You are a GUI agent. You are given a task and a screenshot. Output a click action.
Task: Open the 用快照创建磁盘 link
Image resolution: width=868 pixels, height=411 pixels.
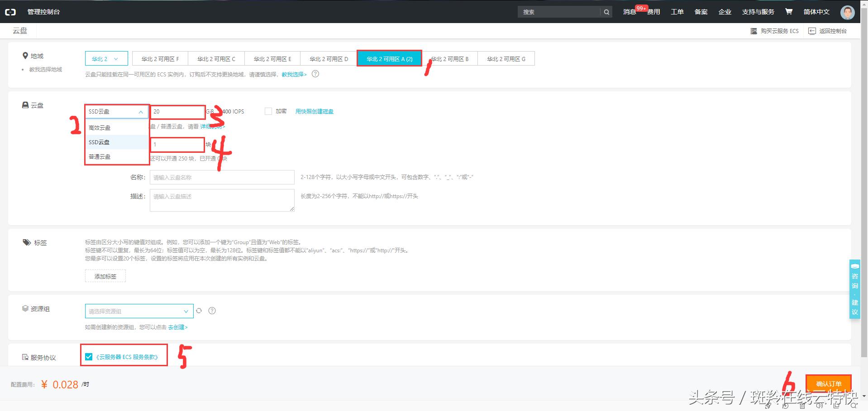click(315, 111)
